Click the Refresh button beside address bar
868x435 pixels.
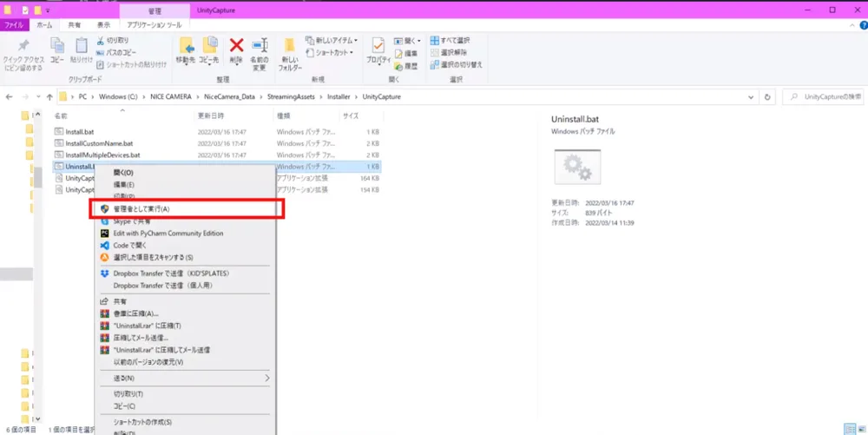767,97
